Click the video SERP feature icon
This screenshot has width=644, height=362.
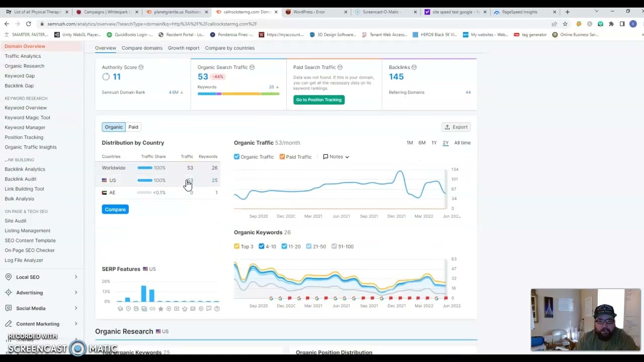click(x=169, y=308)
